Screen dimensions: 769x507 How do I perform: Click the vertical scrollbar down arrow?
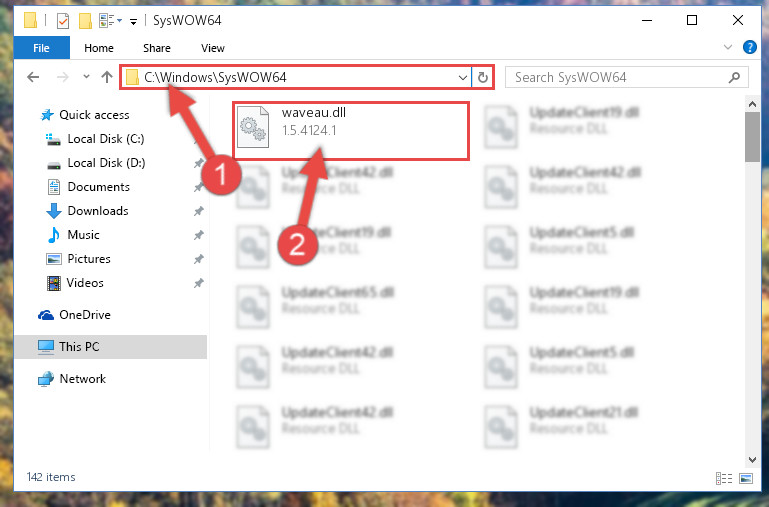pos(752,459)
